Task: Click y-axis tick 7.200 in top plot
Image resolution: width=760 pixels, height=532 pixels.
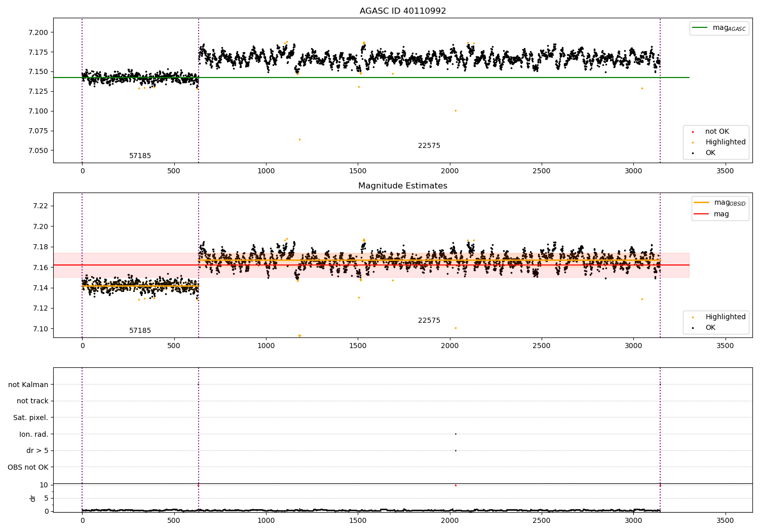Action: (x=37, y=32)
